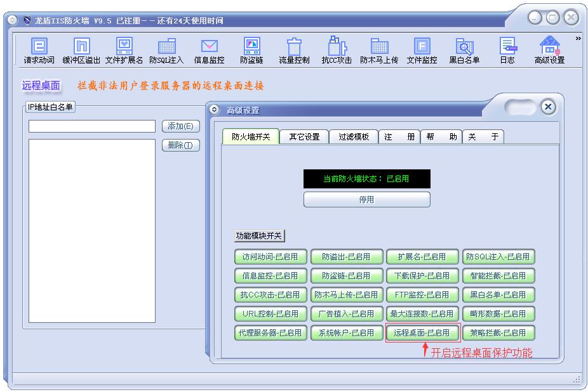Close the main 龙盾IIS防火墙 window
This screenshot has height=392, width=588.
point(571,17)
